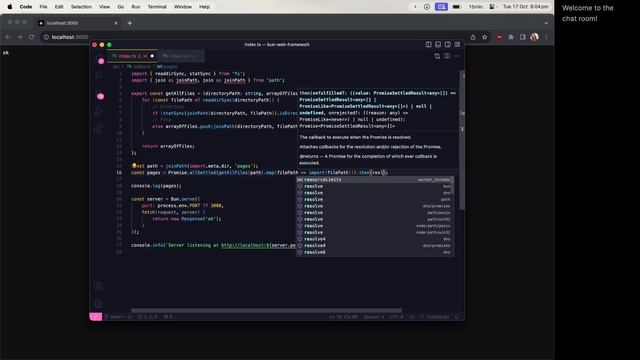Click the 15min timer in the menu bar

pyautogui.click(x=476, y=7)
